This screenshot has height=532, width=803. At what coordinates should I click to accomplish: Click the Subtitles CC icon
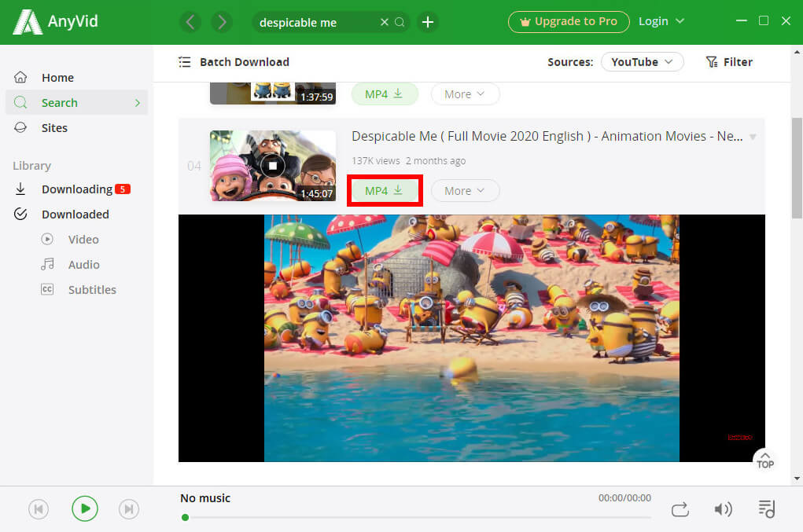click(47, 289)
